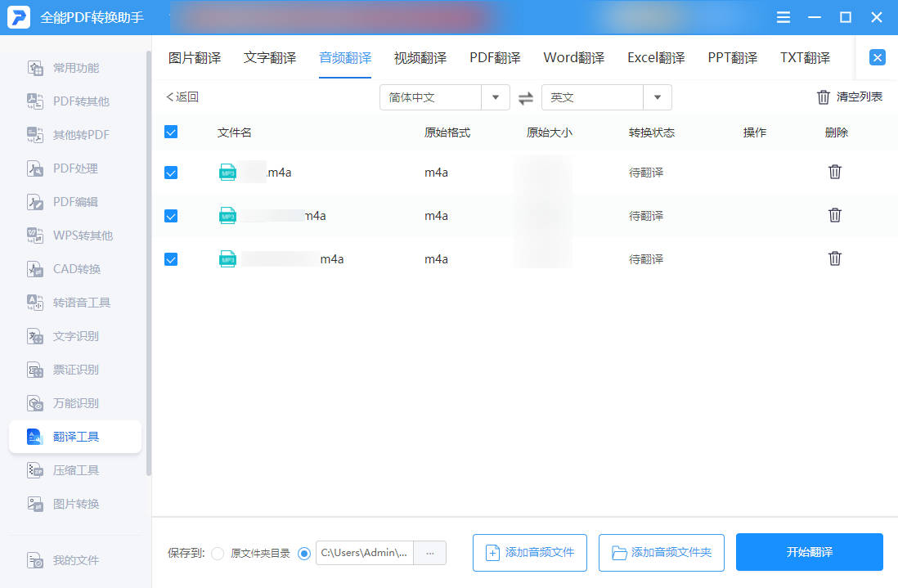Click the 原始大小 column header
Screen dimensions: 898x588
550,132
